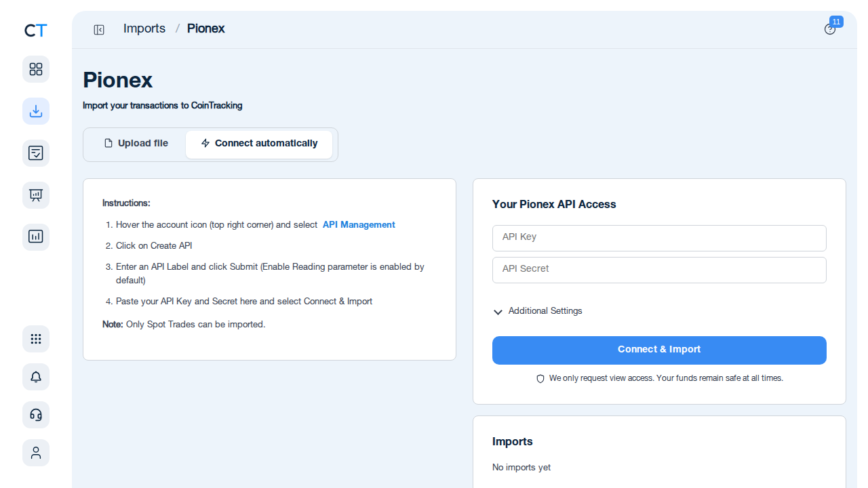Open the API Management link
Image resolution: width=868 pixels, height=488 pixels.
coord(359,224)
